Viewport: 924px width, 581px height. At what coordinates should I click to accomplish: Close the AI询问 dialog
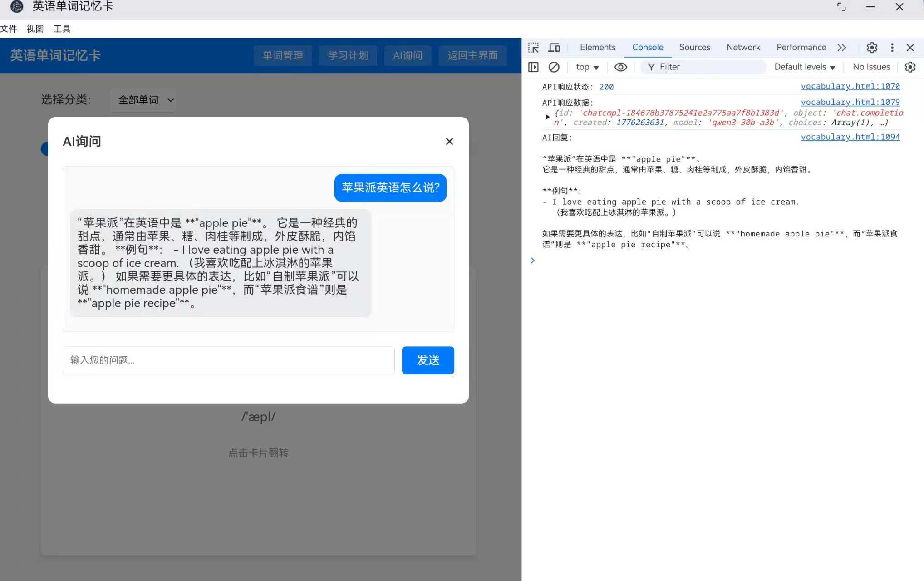pyautogui.click(x=449, y=141)
